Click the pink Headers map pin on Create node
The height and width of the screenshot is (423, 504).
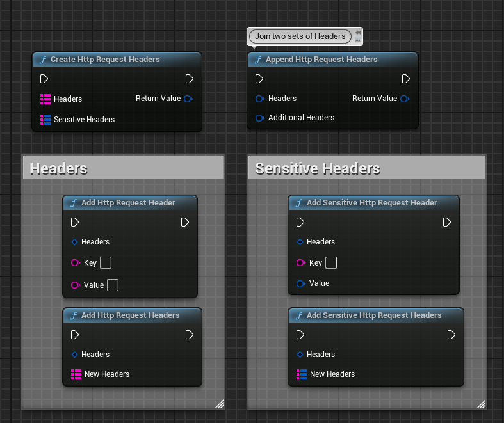(x=45, y=99)
